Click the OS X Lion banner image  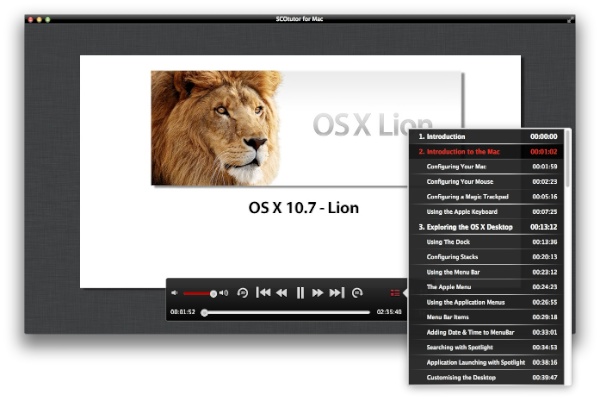click(x=307, y=128)
